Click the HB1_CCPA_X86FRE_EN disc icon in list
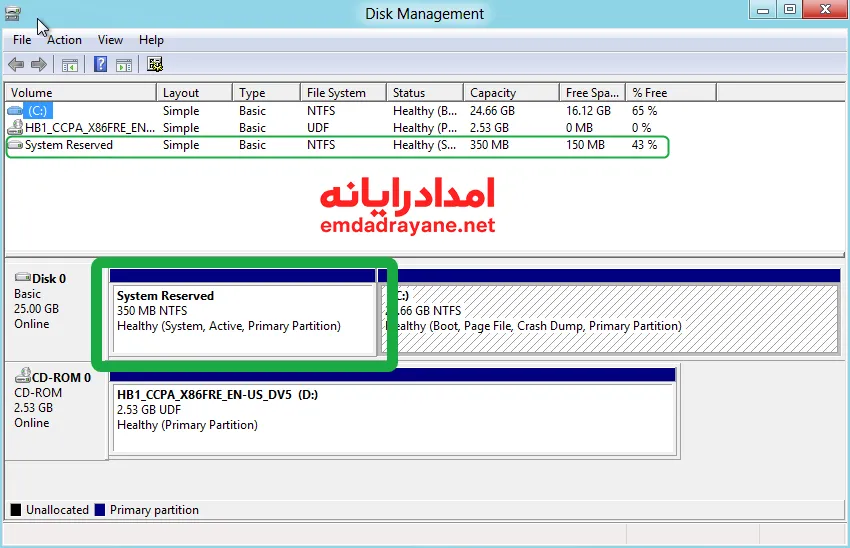This screenshot has height=548, width=850. click(x=15, y=128)
